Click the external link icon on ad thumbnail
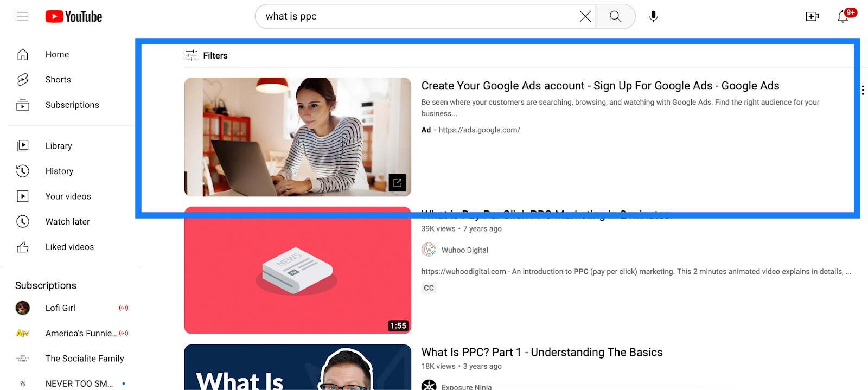868x390 pixels. (x=398, y=183)
